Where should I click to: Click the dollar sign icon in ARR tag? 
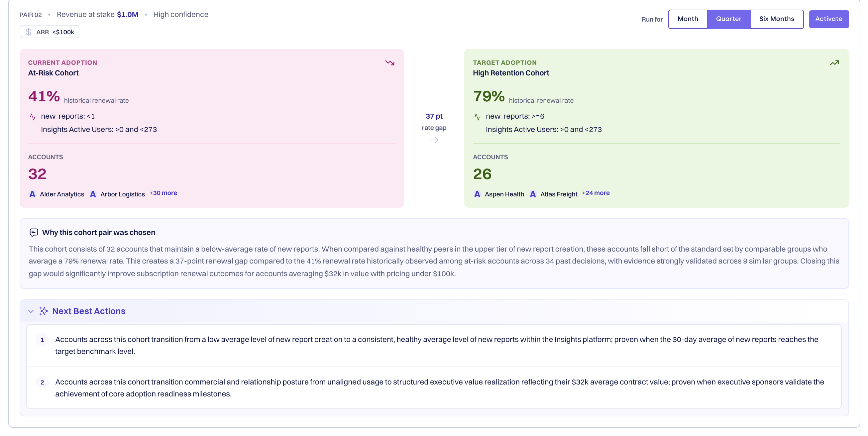point(29,32)
